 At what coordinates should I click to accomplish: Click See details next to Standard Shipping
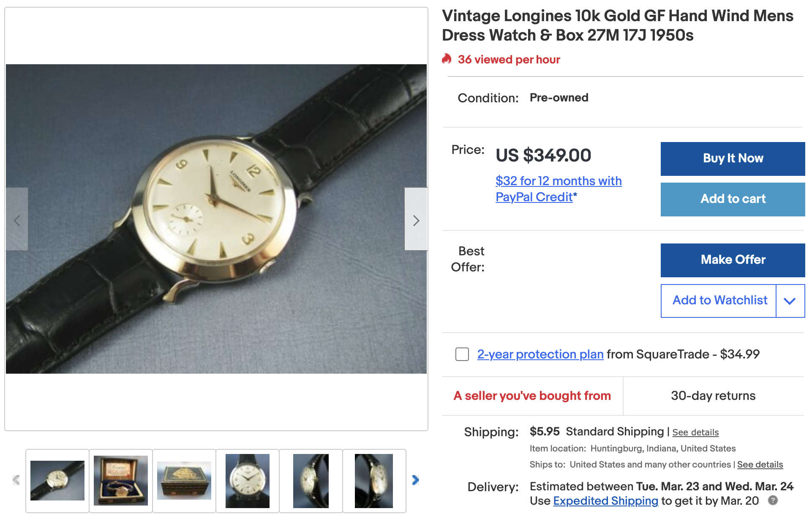coord(695,432)
